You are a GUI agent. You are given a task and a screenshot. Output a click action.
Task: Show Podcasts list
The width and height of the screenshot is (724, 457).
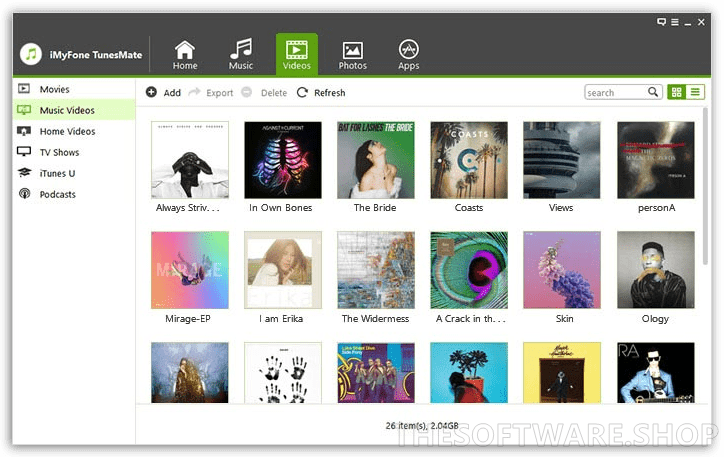pyautogui.click(x=57, y=194)
